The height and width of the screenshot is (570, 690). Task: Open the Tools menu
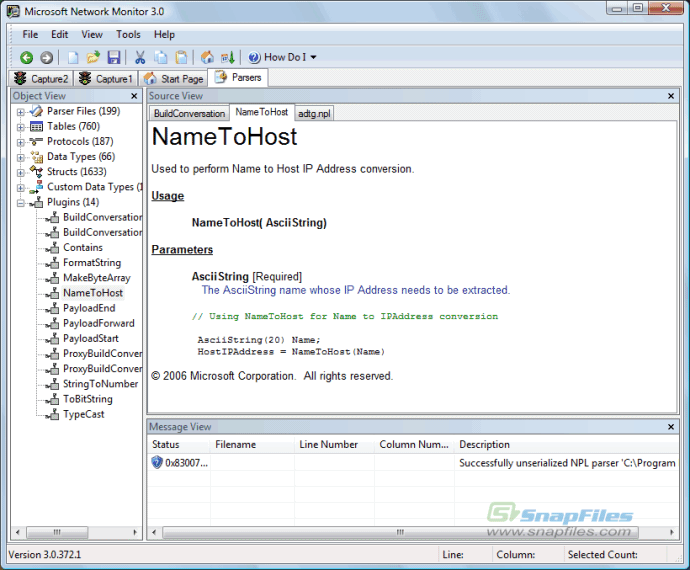pyautogui.click(x=128, y=34)
